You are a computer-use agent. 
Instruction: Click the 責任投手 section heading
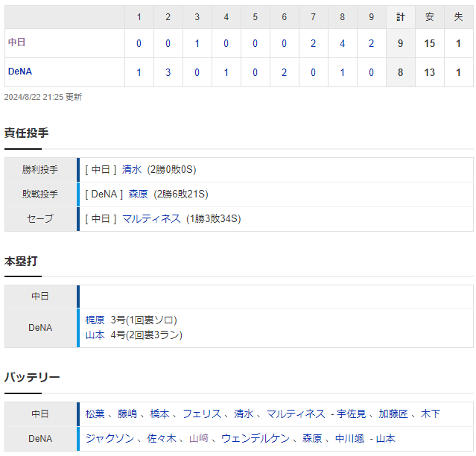pos(26,133)
